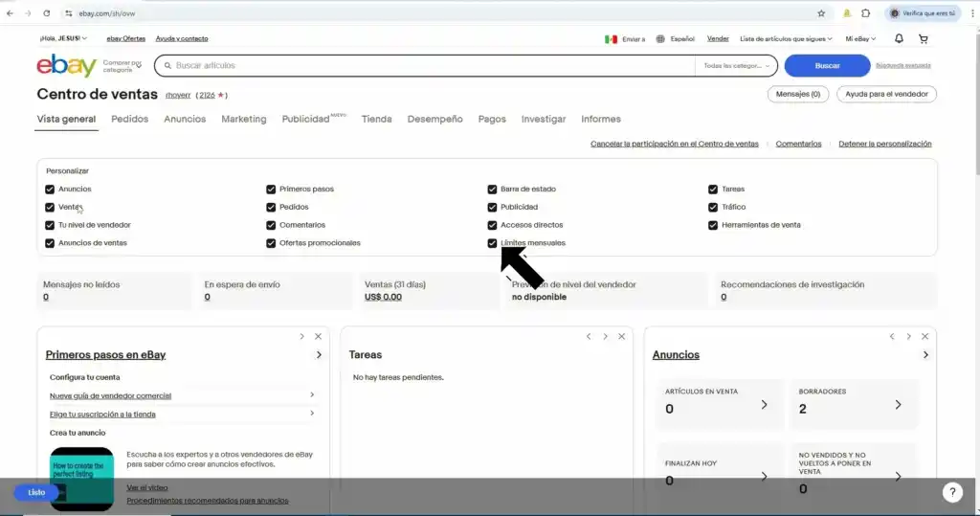Viewport: 980px width, 516px height.
Task: Click Detener la personalización link
Action: click(885, 144)
